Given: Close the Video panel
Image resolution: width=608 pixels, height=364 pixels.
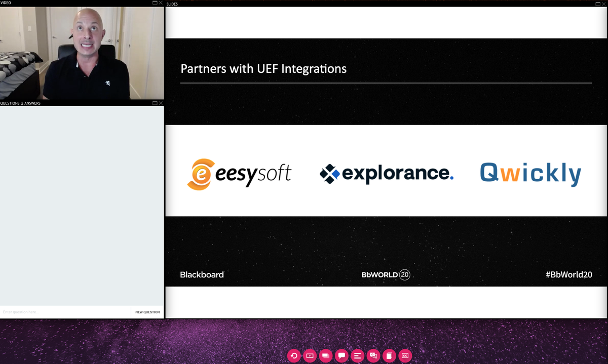Looking at the screenshot, I should click(161, 3).
